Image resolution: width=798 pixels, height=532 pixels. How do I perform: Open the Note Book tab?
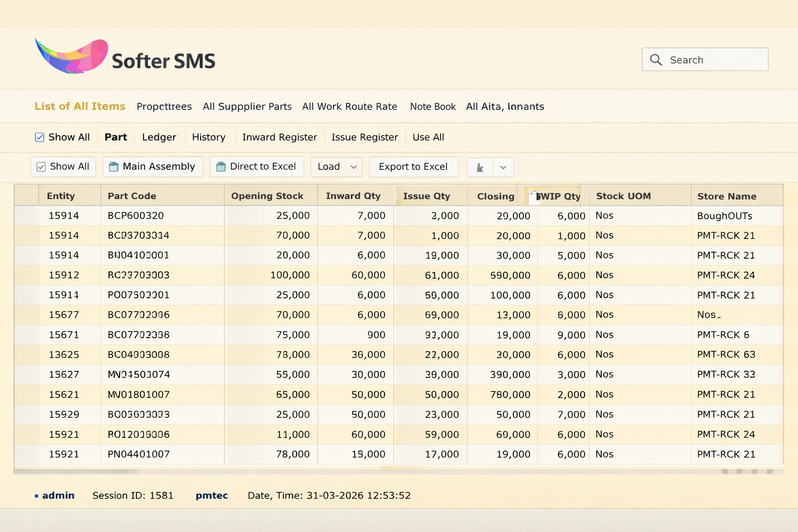(x=433, y=107)
